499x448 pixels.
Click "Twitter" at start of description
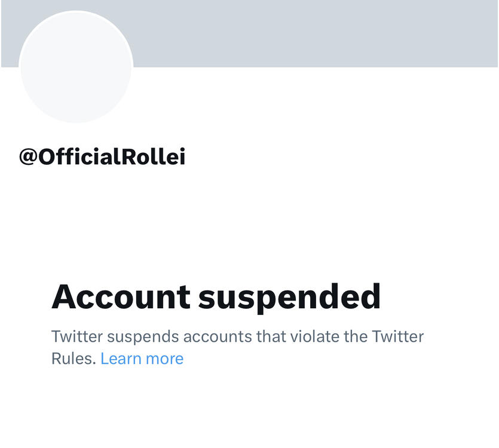[77, 336]
